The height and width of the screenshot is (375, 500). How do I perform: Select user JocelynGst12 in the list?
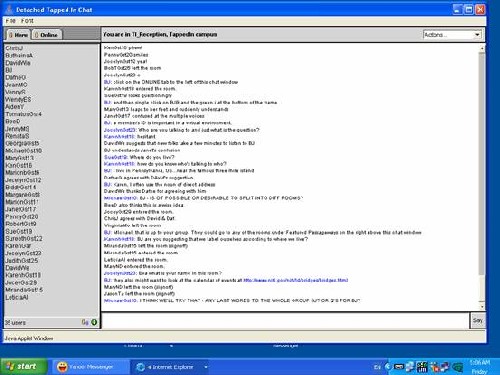(23, 180)
